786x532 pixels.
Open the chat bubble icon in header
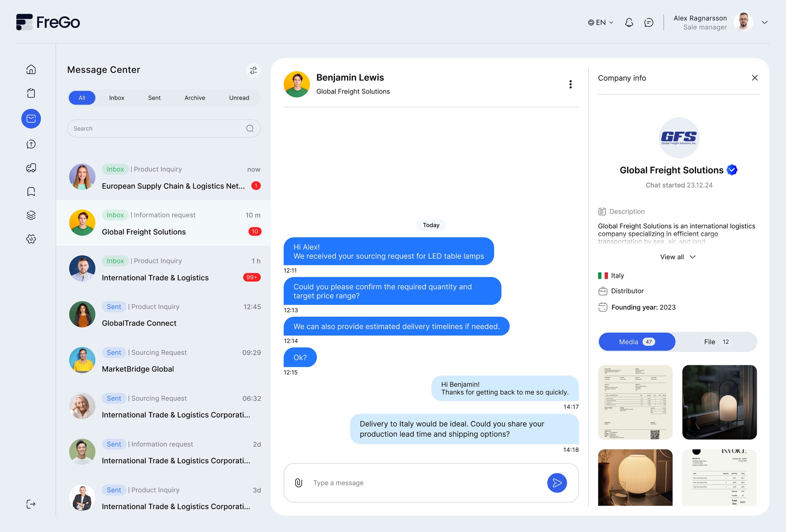(x=649, y=23)
